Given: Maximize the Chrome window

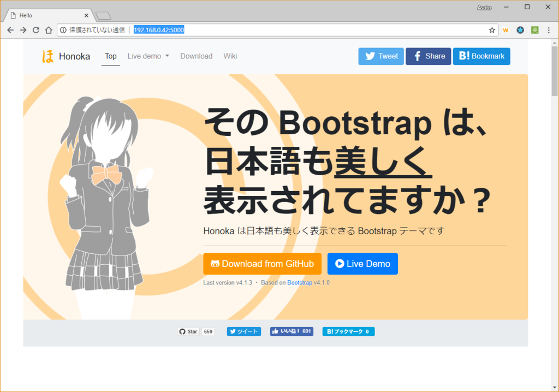Looking at the screenshot, I should tap(527, 7).
